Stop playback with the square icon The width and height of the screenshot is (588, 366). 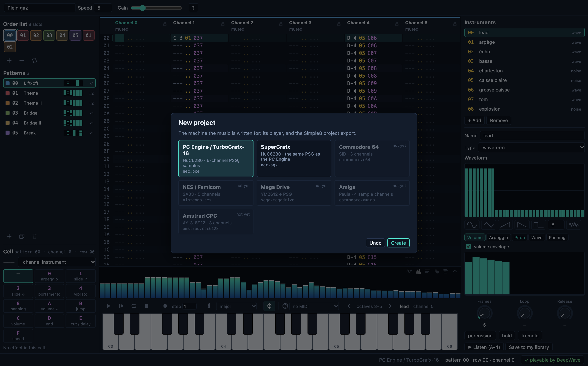tap(146, 306)
